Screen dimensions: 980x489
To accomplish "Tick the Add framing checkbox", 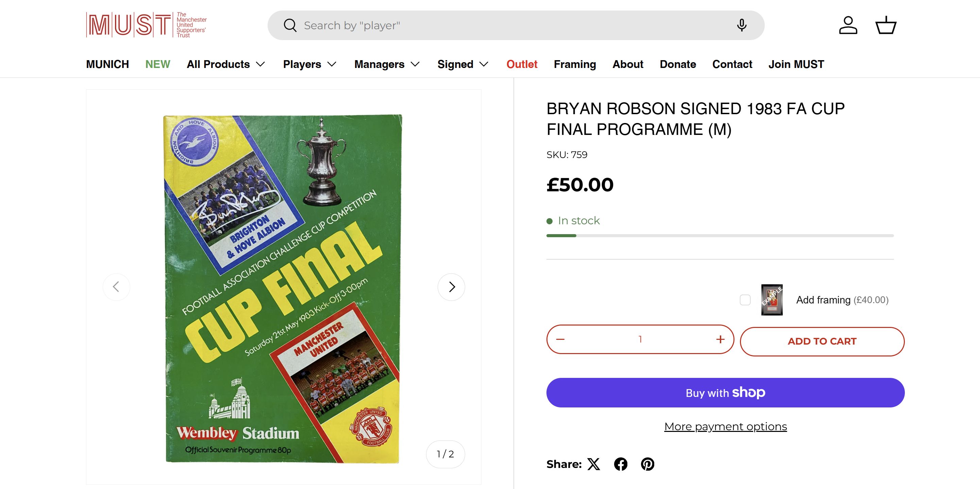I will [x=745, y=300].
